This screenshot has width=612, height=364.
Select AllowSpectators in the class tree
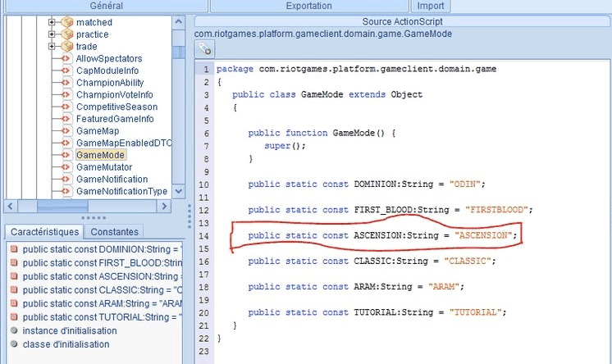tap(109, 58)
